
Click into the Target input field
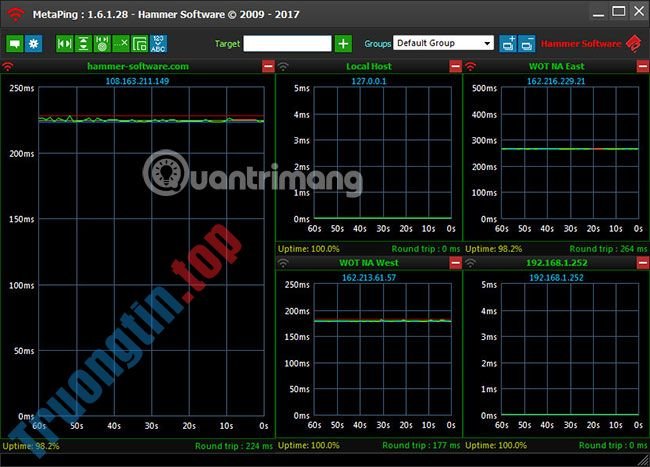click(287, 44)
